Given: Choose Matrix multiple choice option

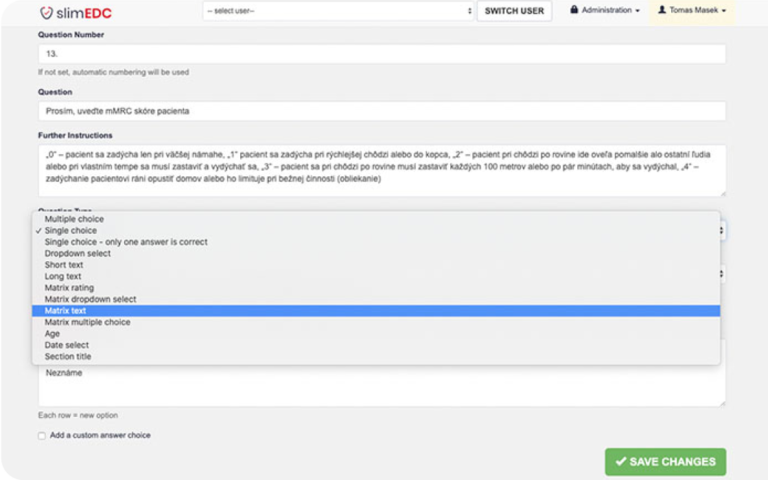Looking at the screenshot, I should tap(376, 322).
